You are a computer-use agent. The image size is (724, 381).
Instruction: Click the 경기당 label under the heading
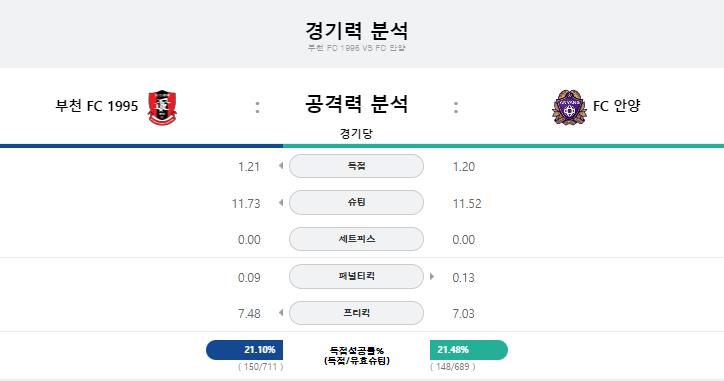356,133
